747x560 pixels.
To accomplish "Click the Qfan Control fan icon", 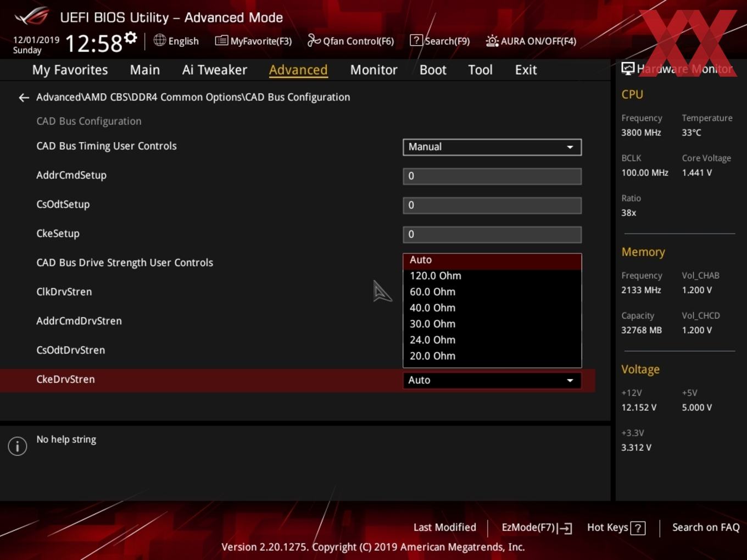I will (314, 40).
